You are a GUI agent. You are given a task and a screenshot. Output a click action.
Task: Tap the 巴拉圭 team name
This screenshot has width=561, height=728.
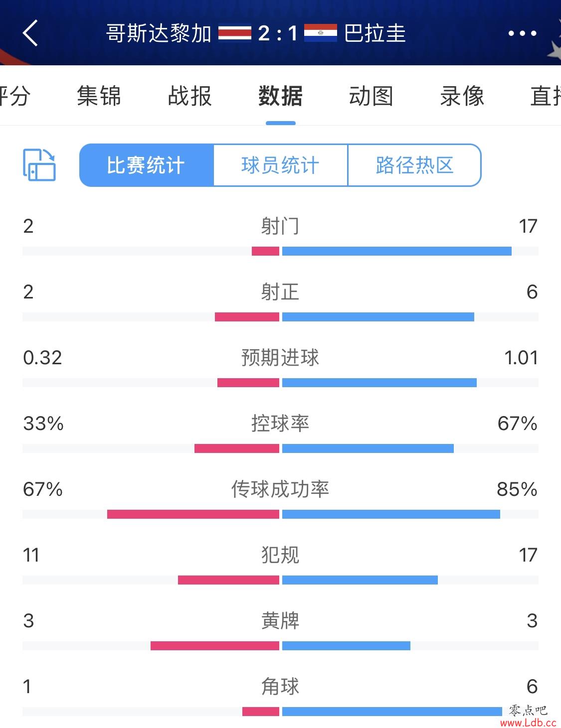(x=375, y=33)
